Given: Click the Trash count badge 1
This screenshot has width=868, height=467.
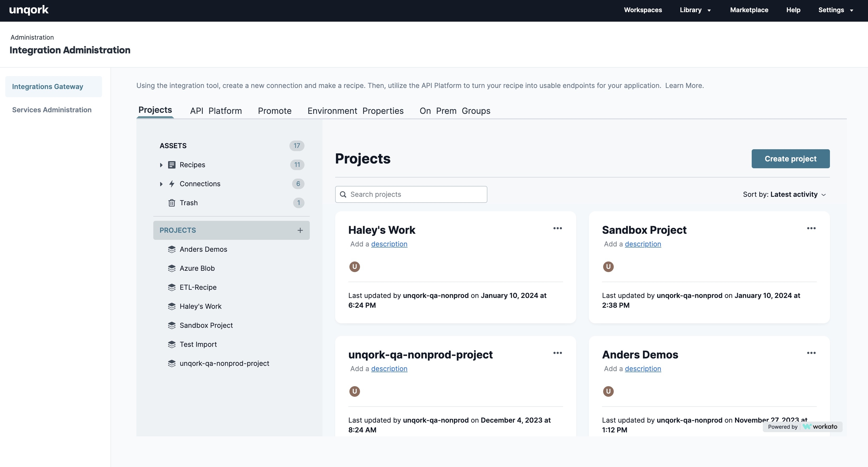Looking at the screenshot, I should [x=299, y=203].
